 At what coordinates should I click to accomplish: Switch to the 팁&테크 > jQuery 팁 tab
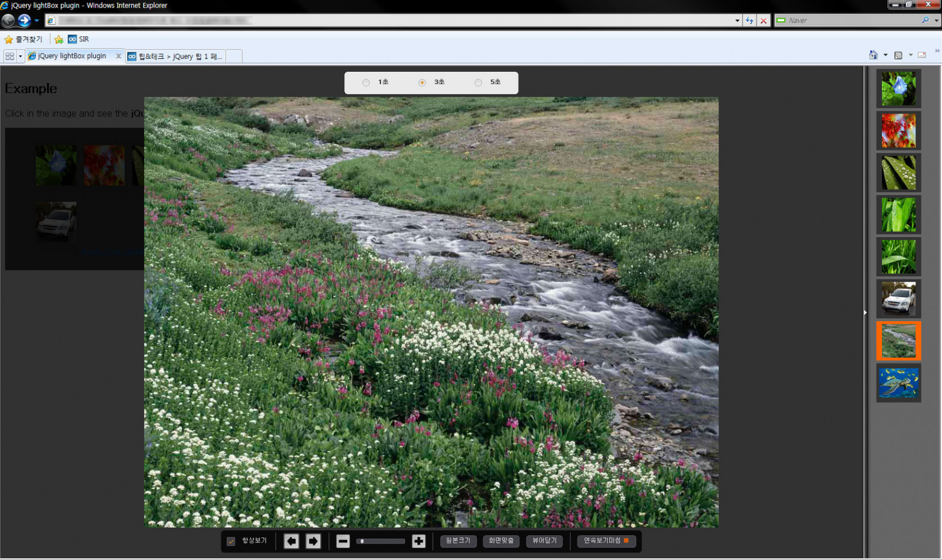pyautogui.click(x=175, y=56)
